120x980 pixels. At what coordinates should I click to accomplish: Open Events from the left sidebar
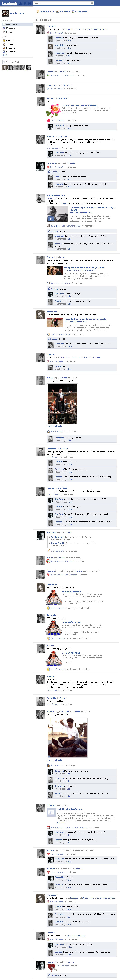[x=9, y=32]
